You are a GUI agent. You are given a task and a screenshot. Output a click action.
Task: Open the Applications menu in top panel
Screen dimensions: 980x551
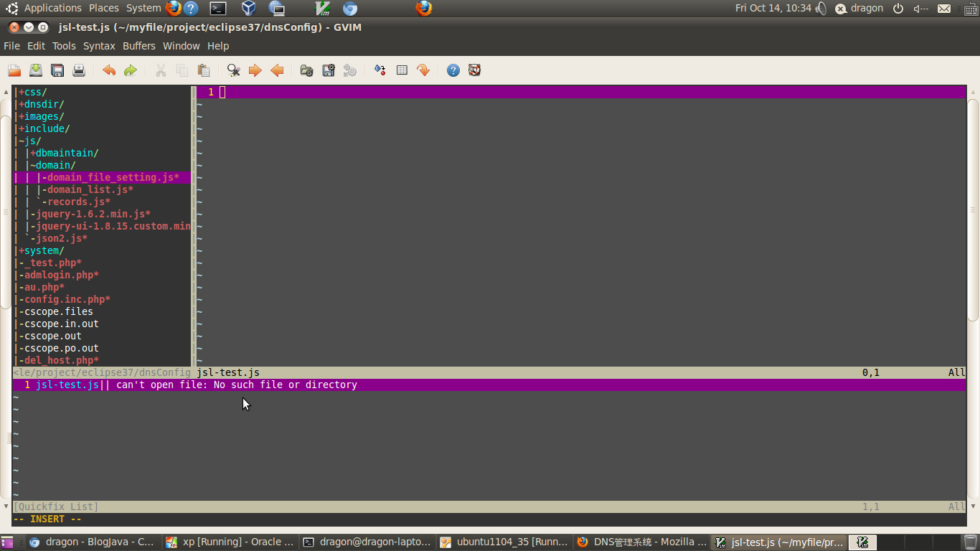[53, 8]
